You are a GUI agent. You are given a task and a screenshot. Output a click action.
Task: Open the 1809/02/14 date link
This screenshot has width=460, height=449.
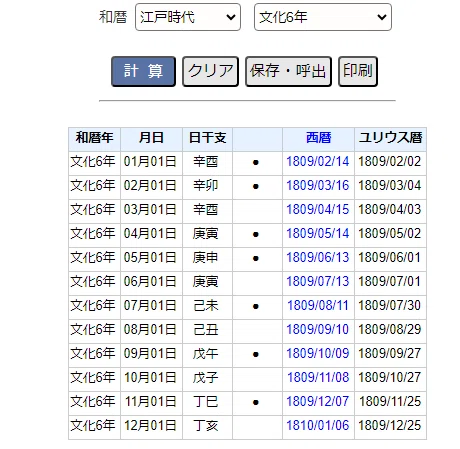coord(318,162)
